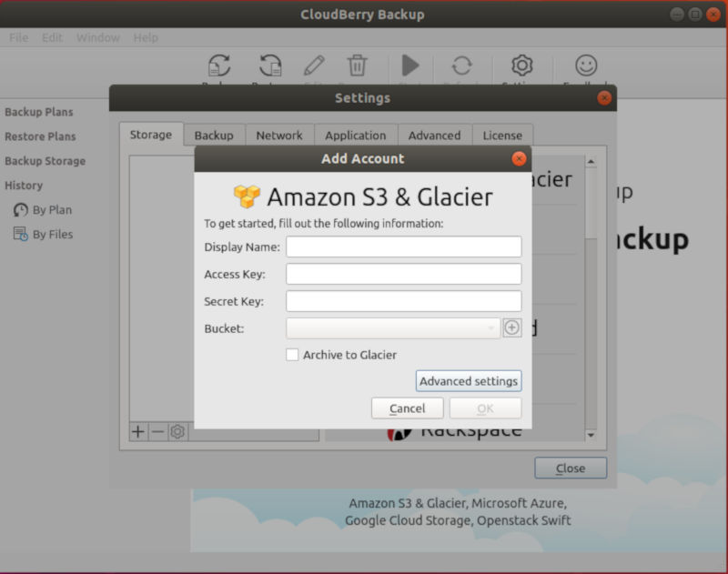
Task: Open Settings via the gear toolbar icon
Action: 521,65
